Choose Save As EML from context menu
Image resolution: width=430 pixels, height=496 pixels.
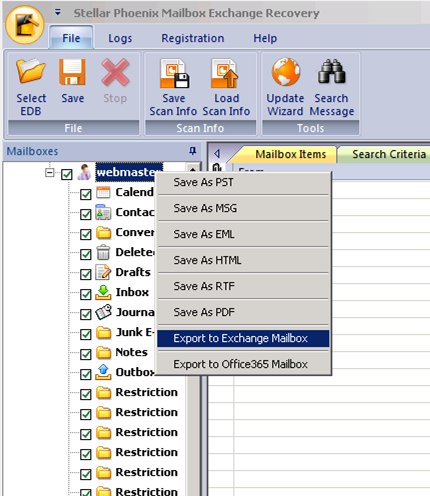[243, 234]
